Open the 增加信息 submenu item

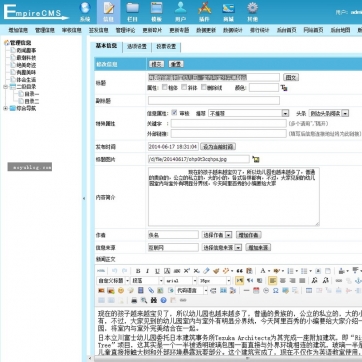pos(18,30)
